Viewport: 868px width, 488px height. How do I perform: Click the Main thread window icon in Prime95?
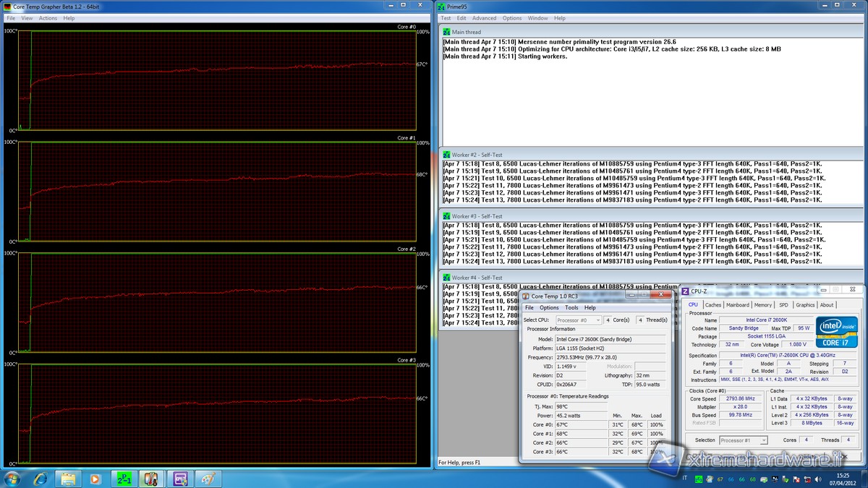click(447, 32)
